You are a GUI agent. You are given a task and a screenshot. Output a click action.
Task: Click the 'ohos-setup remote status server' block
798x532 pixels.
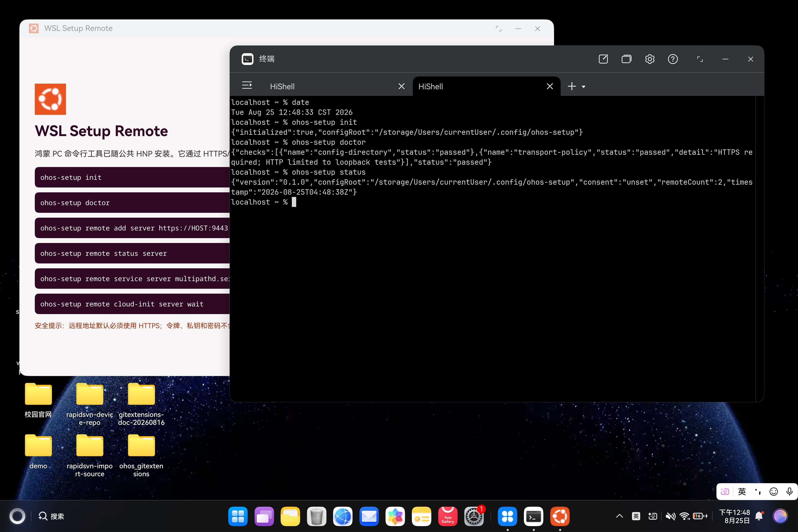(x=132, y=253)
